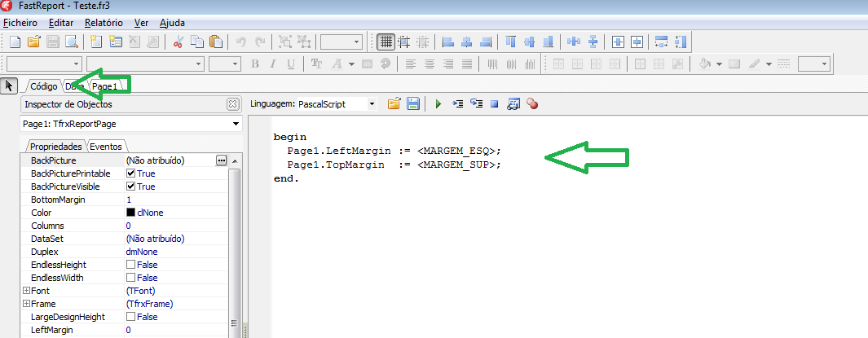Toggle BackPictureVisible checkbox

(131, 187)
